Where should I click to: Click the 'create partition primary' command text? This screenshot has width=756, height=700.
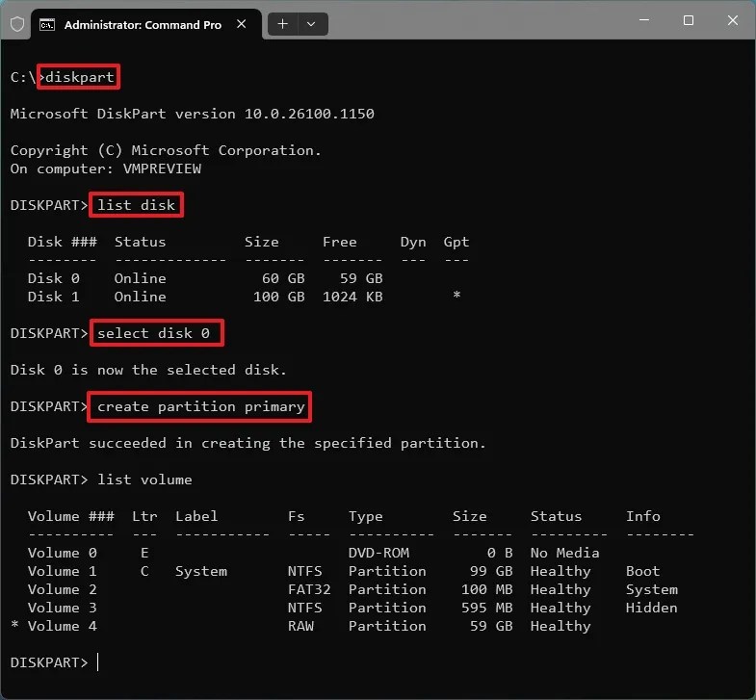coord(200,407)
